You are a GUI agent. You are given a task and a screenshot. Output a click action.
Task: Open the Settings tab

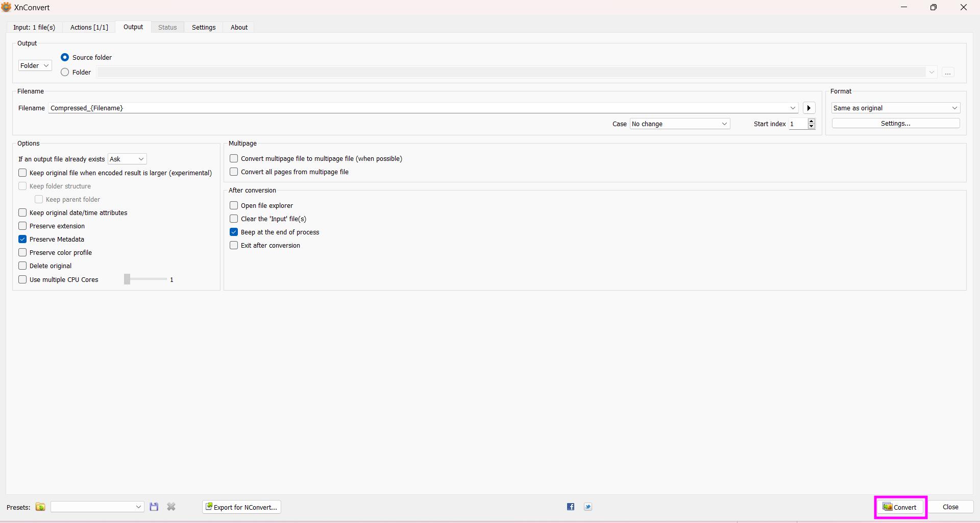pos(204,28)
